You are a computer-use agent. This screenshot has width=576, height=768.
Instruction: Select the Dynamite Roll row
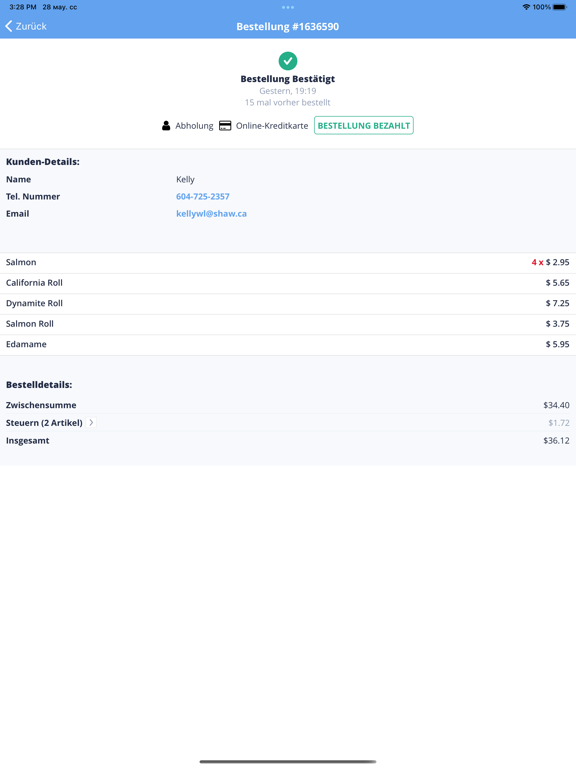(x=288, y=304)
